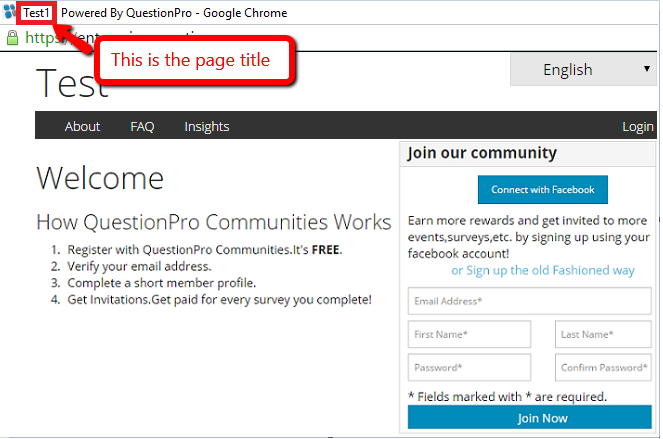Click the Test1 page title text
This screenshot has height=439, width=663.
(36, 13)
